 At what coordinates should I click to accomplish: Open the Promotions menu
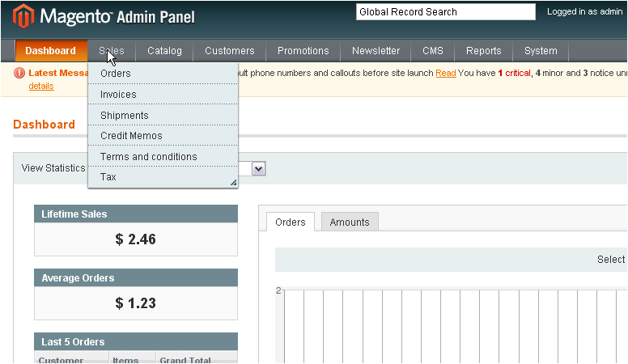[303, 51]
